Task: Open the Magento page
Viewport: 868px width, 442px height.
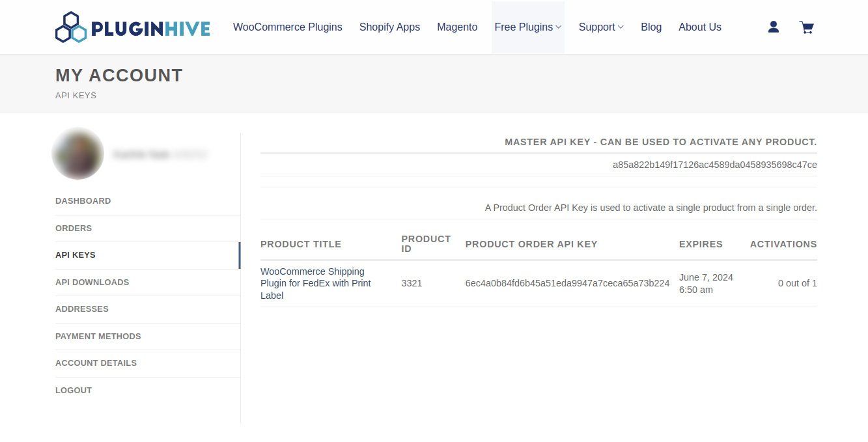Action: tap(457, 27)
